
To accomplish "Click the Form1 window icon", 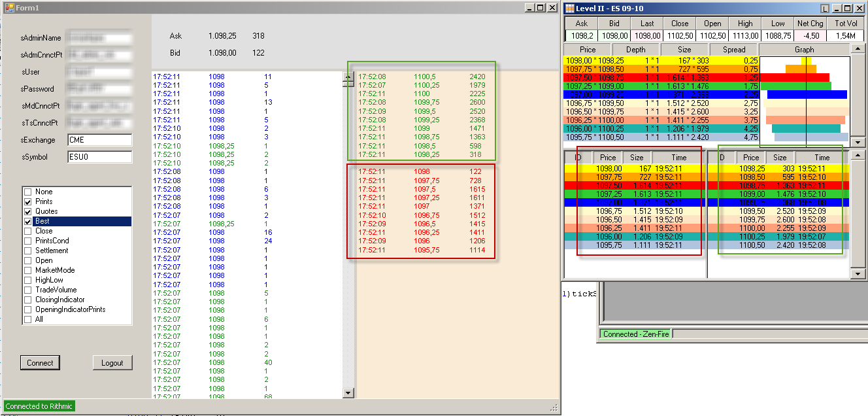I will point(9,7).
